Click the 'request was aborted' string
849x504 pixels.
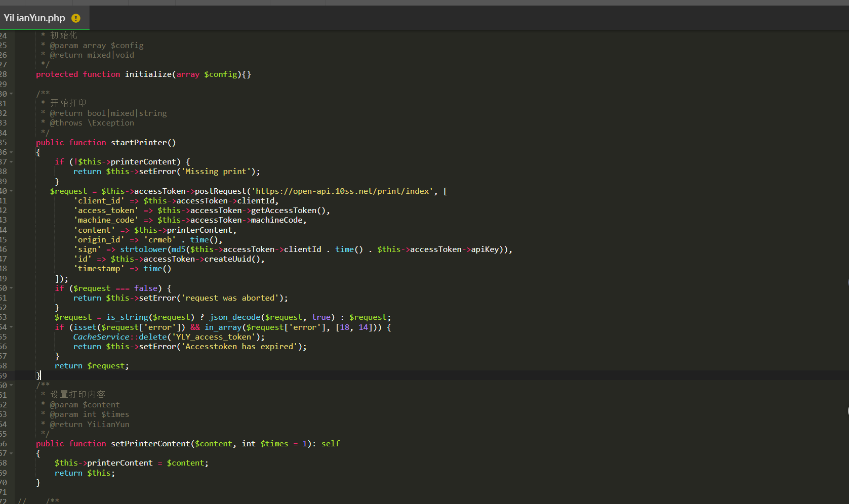(230, 298)
